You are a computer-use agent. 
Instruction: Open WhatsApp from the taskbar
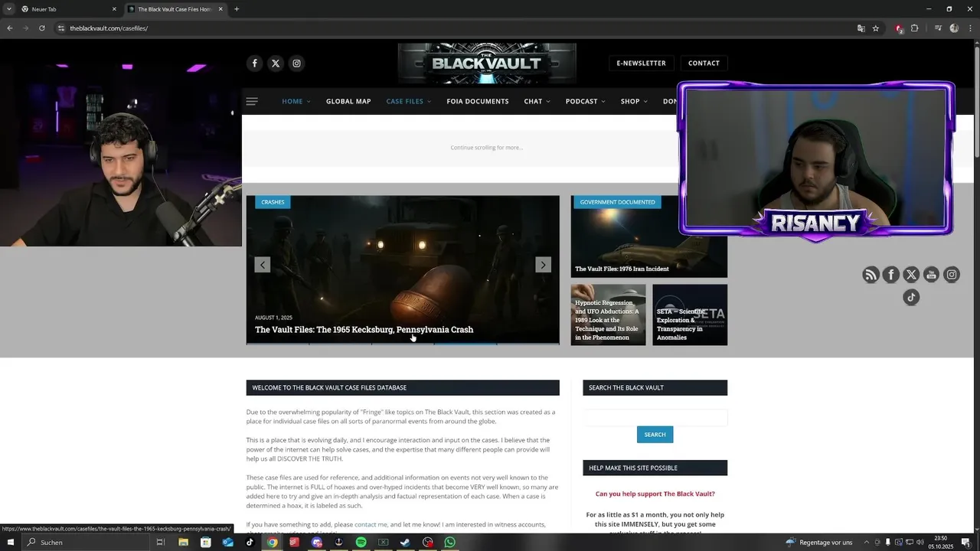450,542
